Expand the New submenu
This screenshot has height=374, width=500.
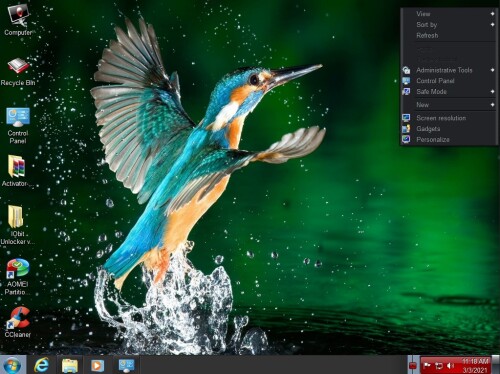point(449,105)
